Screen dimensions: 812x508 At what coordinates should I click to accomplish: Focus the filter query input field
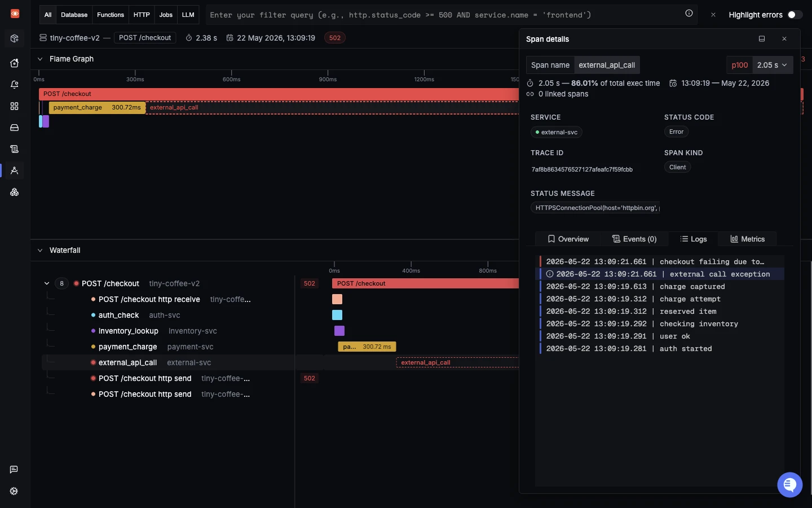(443, 15)
